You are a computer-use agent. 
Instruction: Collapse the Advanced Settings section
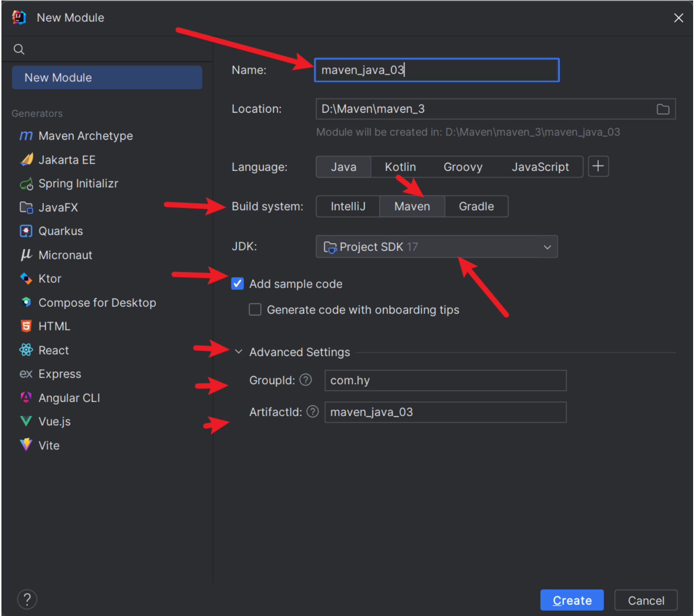pyautogui.click(x=238, y=352)
